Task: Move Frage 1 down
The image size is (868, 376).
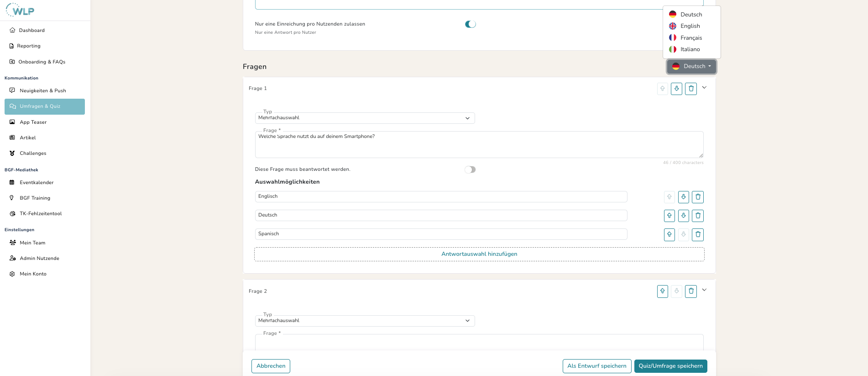Action: [676, 89]
